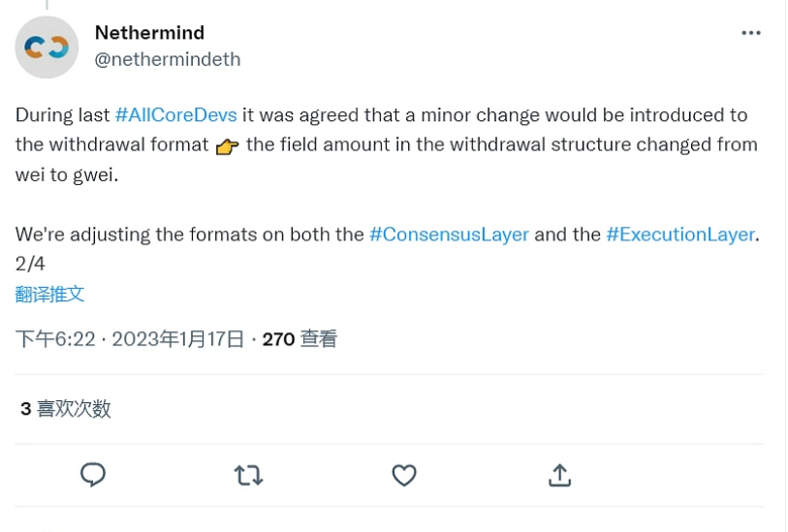Show the 3 喜欢次数 likes list

[66, 409]
